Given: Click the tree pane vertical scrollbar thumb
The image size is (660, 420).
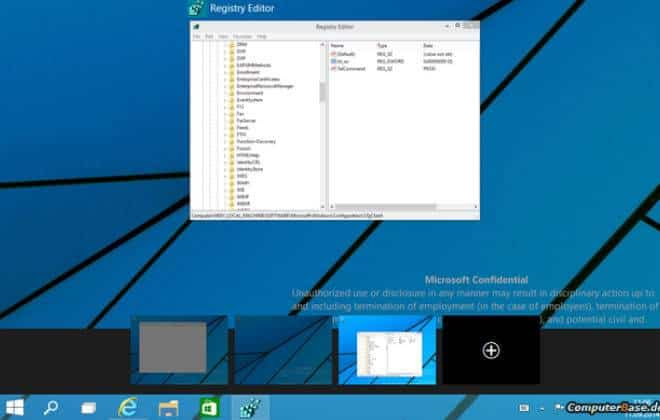Looking at the screenshot, I should 323,92.
